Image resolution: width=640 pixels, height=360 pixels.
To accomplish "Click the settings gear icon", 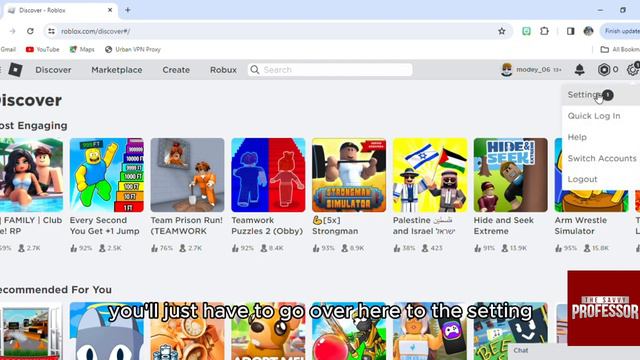I will (633, 70).
